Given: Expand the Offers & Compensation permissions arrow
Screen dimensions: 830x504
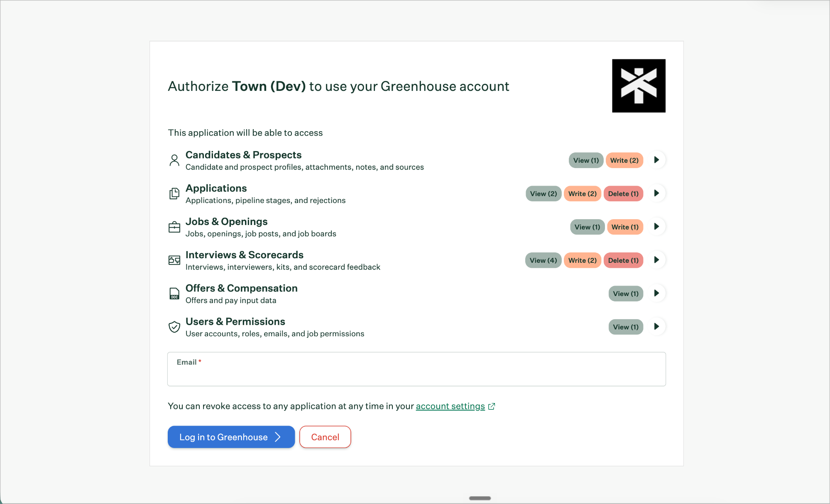Looking at the screenshot, I should pyautogui.click(x=656, y=293).
